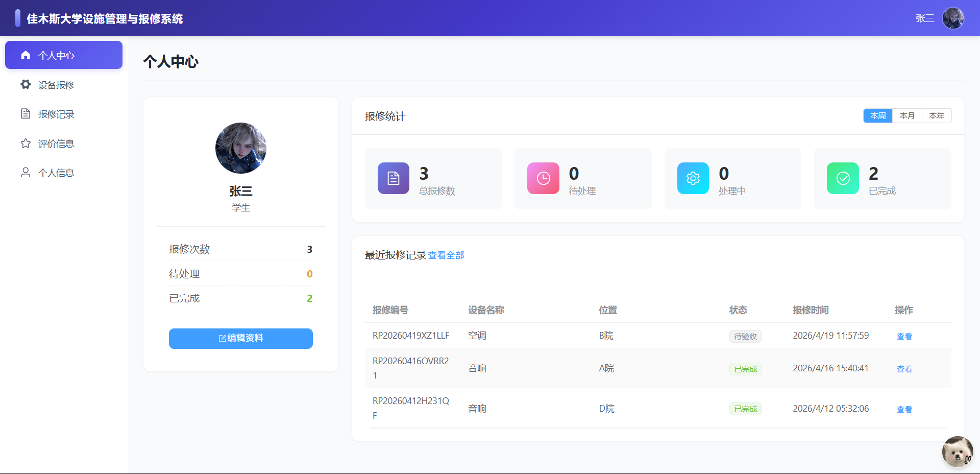Viewport: 980px width, 474px height.
Task: Click the 已完成 tag in the A院 row
Action: click(x=746, y=369)
